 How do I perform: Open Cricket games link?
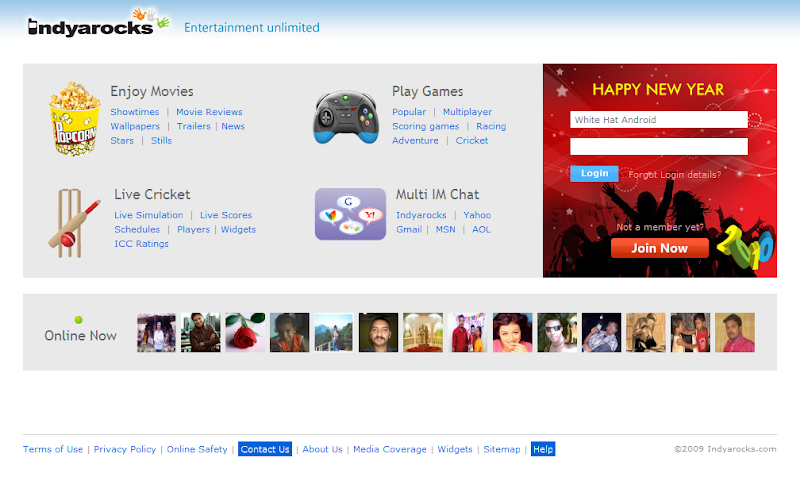[471, 140]
